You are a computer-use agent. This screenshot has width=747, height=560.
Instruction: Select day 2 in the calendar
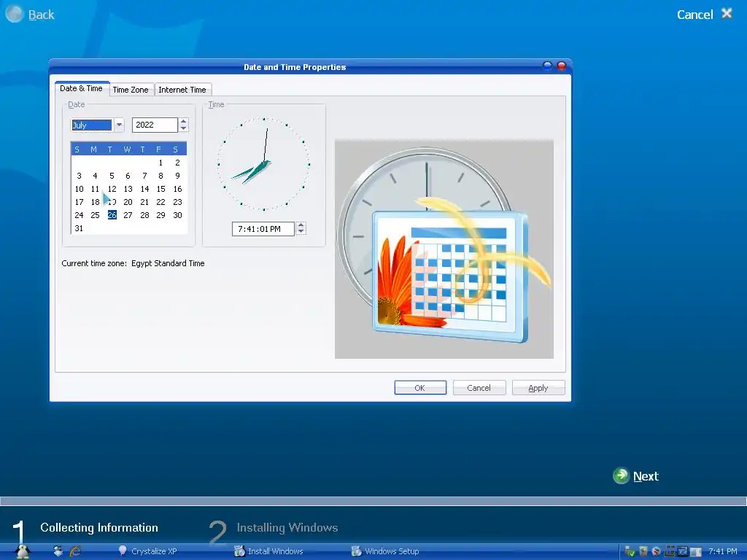(x=177, y=163)
